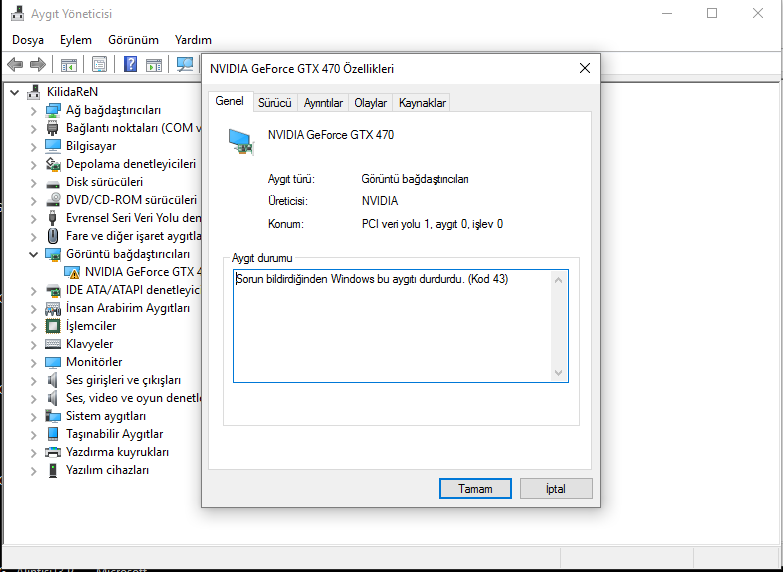Click the warning icon beside NVIDIA GeForce GTX
The width and height of the screenshot is (783, 572).
[72, 272]
